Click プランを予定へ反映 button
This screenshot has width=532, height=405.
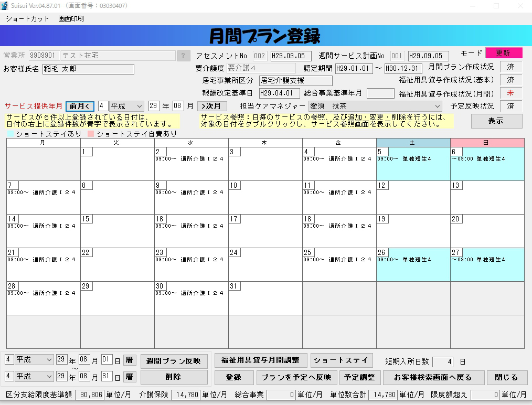297,377
